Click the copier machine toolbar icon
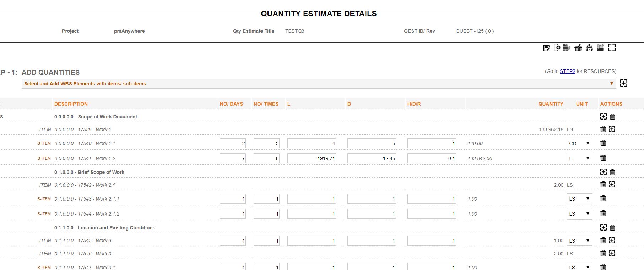 tap(567, 48)
